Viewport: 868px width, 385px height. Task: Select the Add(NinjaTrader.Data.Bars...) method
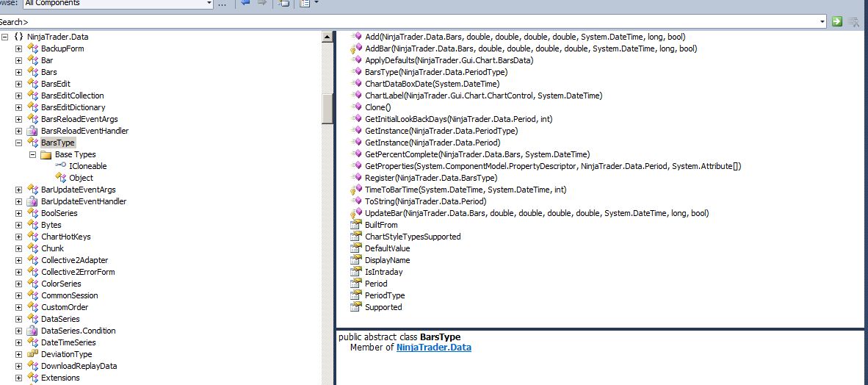pos(525,37)
